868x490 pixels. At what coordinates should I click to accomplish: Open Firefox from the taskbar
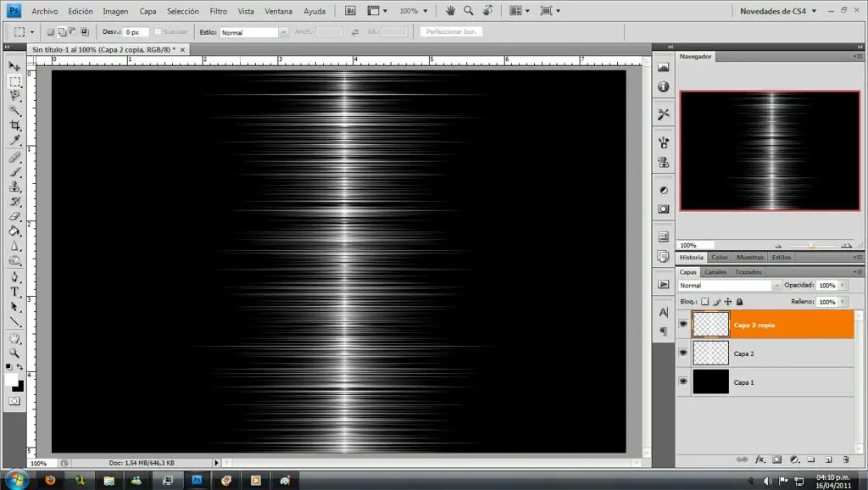[x=50, y=480]
